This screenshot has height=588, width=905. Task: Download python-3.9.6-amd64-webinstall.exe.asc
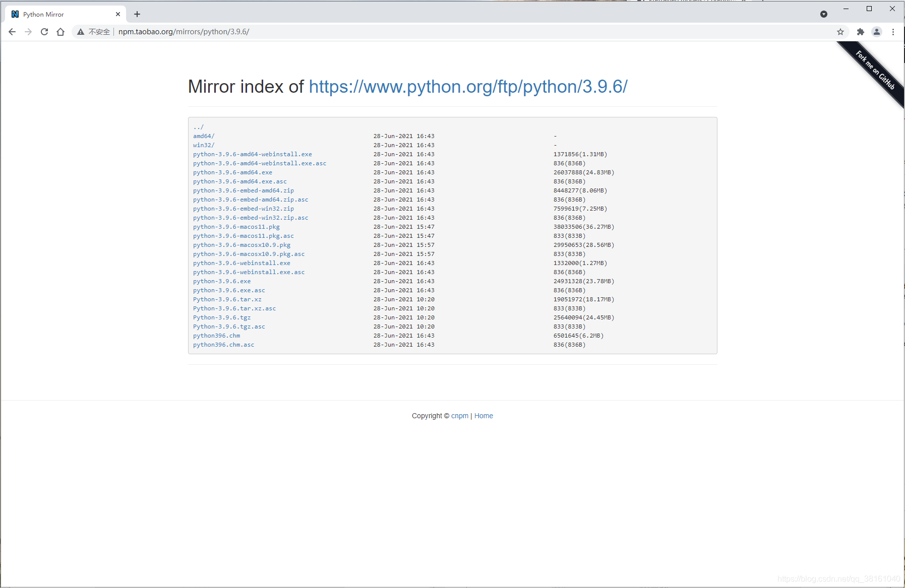(260, 163)
